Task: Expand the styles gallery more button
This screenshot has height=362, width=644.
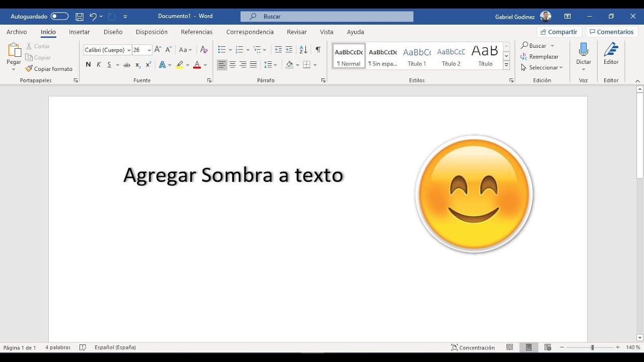Action: 507,65
